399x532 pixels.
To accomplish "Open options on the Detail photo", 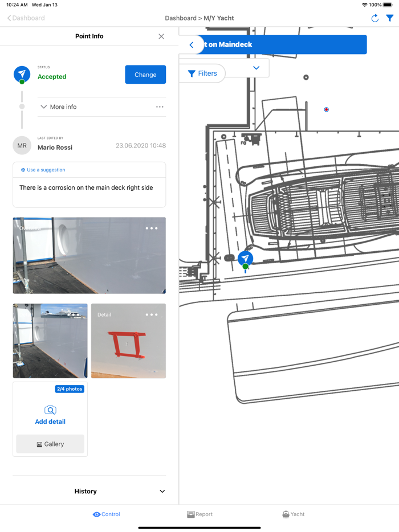I will click(x=152, y=314).
